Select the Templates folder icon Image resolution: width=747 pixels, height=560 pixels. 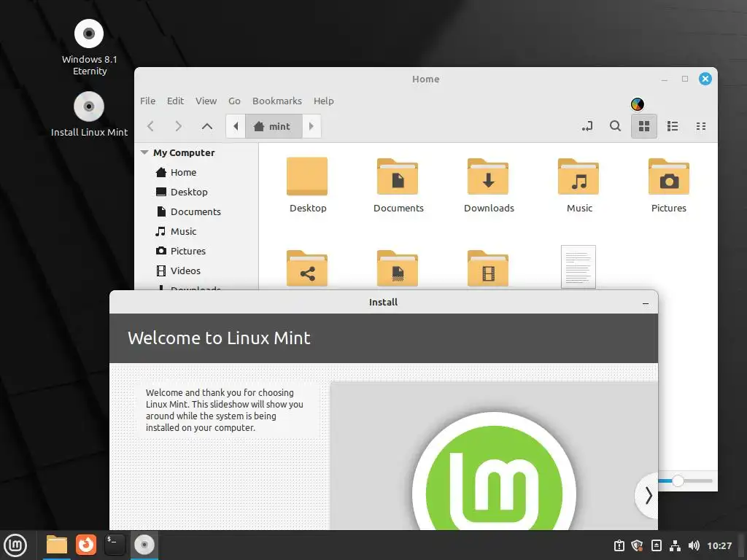click(x=398, y=268)
